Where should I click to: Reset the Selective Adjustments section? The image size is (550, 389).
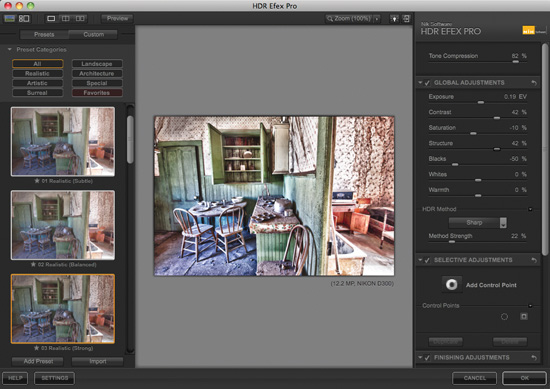[534, 260]
